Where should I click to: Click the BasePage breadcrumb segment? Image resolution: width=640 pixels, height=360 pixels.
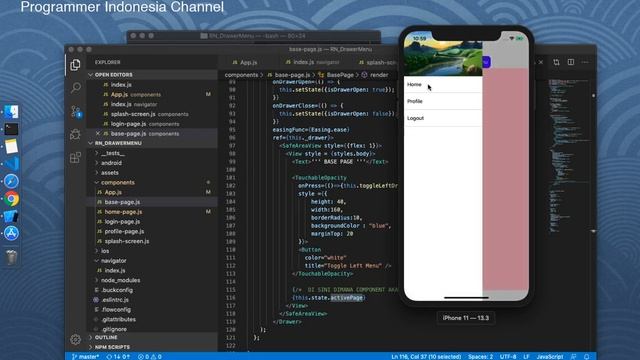pyautogui.click(x=340, y=75)
